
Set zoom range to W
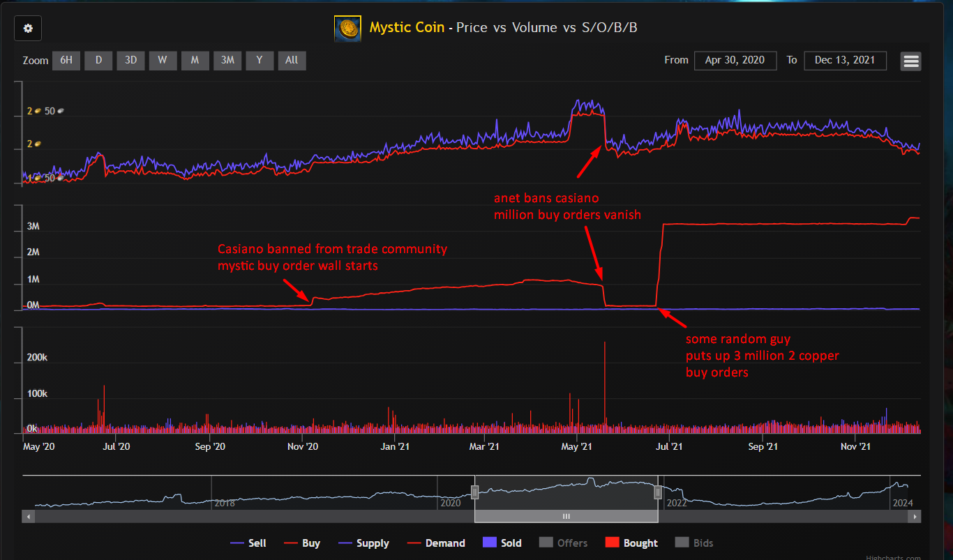click(163, 61)
